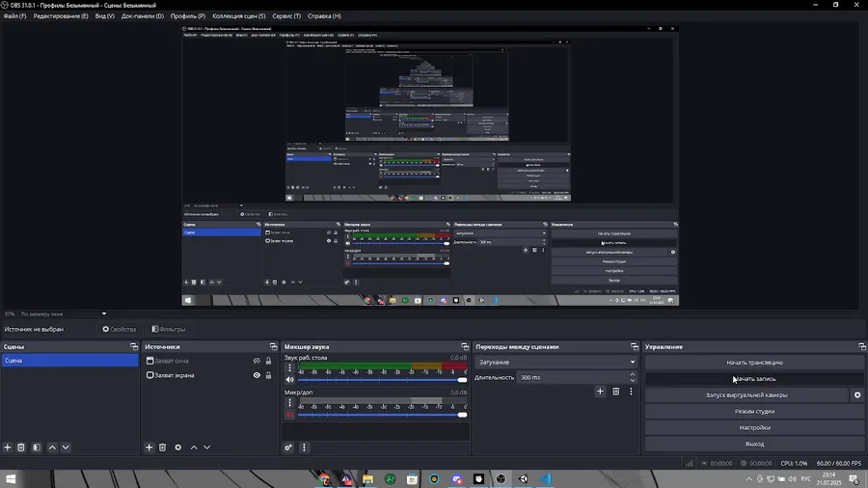Show hidden system tray icons chevron
Screen dimensions: 868x488
pos(748,479)
